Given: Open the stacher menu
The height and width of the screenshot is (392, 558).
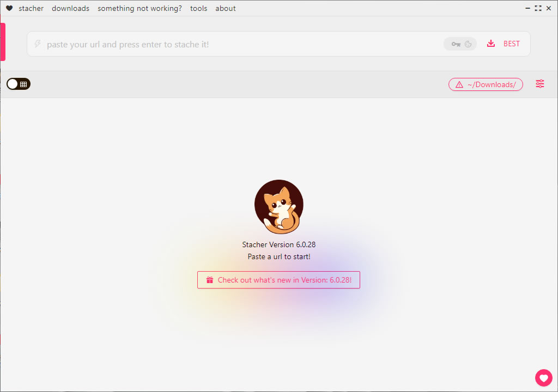Looking at the screenshot, I should tap(31, 8).
